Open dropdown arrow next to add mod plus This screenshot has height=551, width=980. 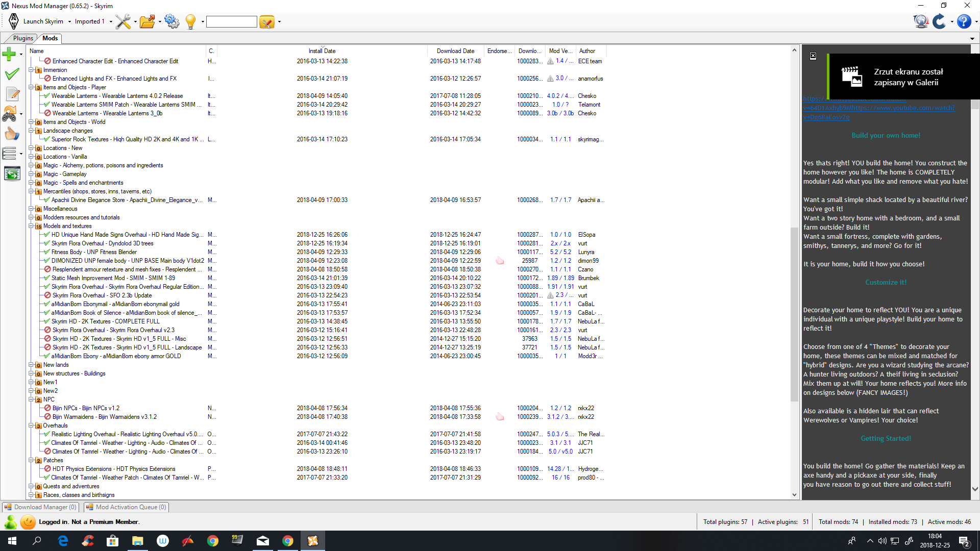(21, 54)
